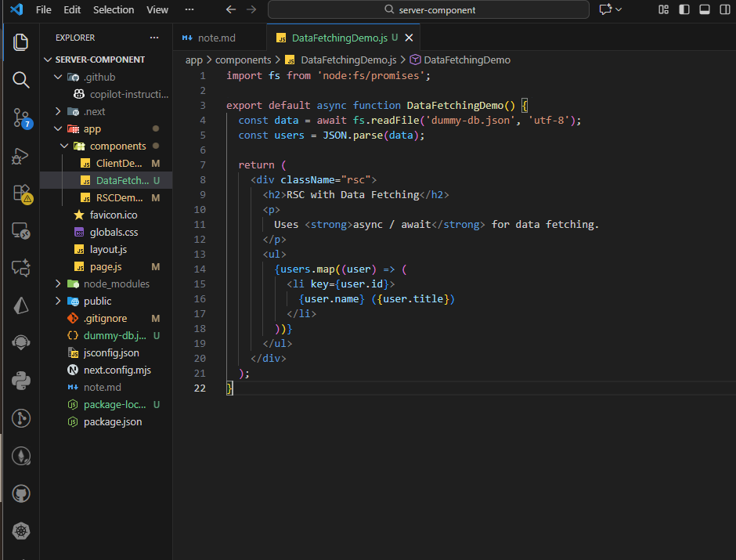This screenshot has width=736, height=560.
Task: Open the Extensions view
Action: (21, 193)
